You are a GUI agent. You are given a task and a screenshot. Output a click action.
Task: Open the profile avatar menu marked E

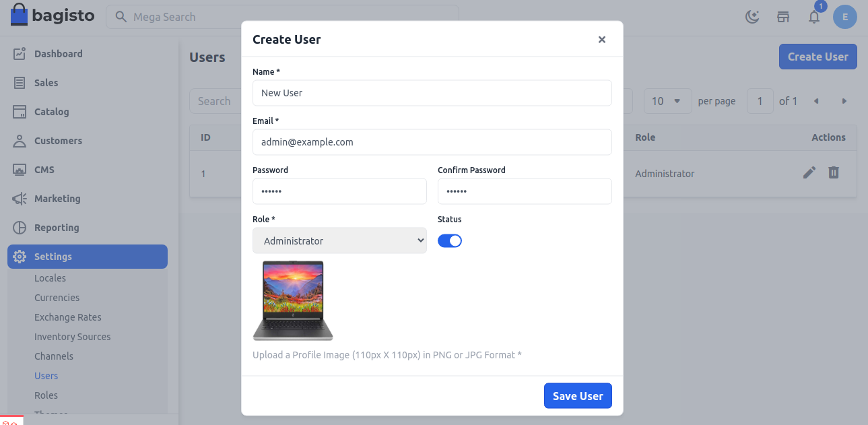(x=844, y=16)
